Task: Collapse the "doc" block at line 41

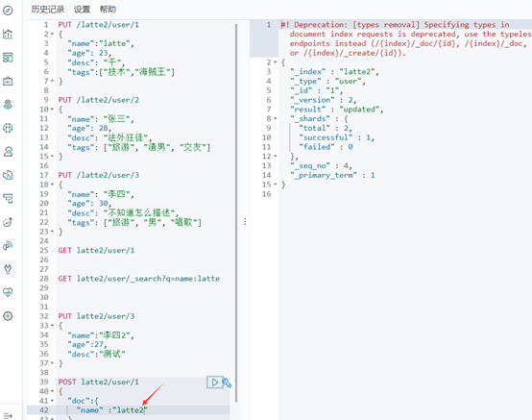Action: tap(52, 401)
